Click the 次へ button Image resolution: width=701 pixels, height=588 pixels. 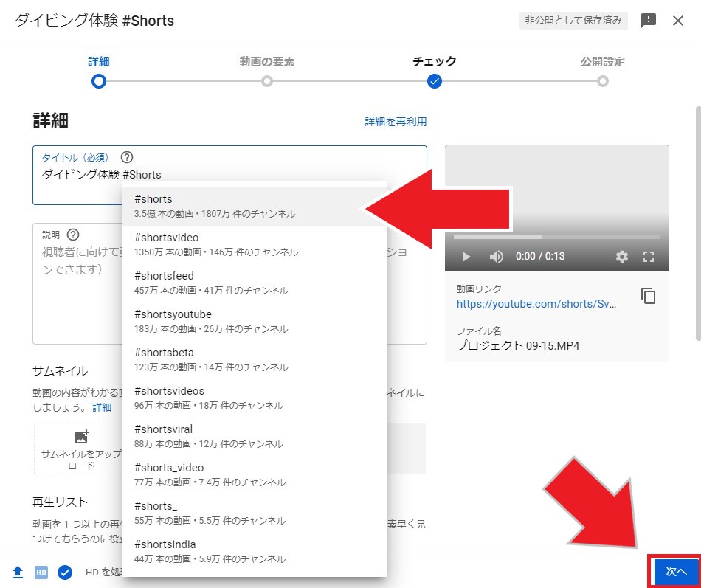(x=675, y=572)
